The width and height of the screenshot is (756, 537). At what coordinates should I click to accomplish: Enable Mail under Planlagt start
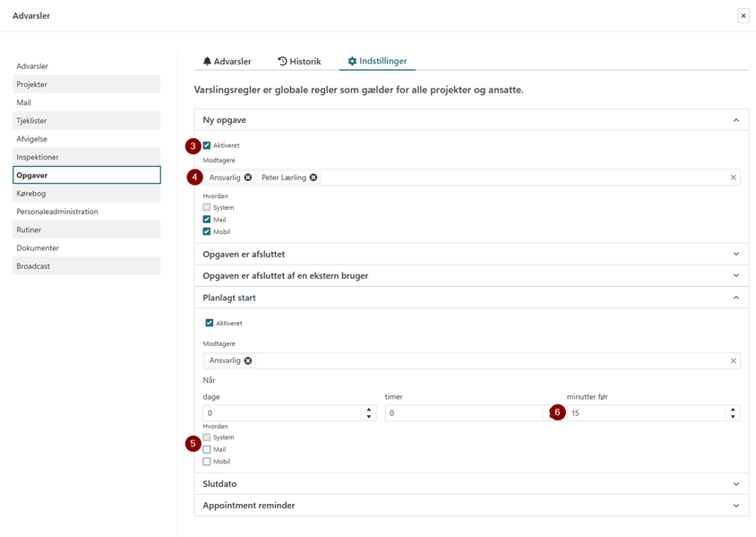pos(207,449)
